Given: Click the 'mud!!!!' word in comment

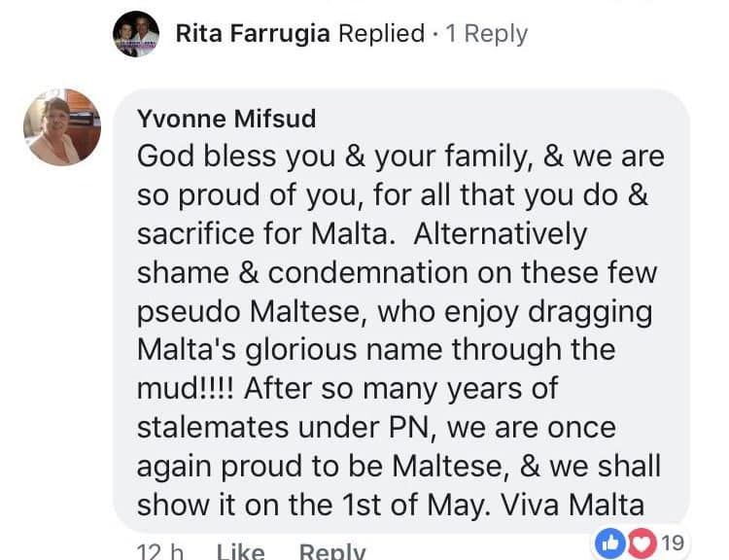Looking at the screenshot, I should point(186,389).
